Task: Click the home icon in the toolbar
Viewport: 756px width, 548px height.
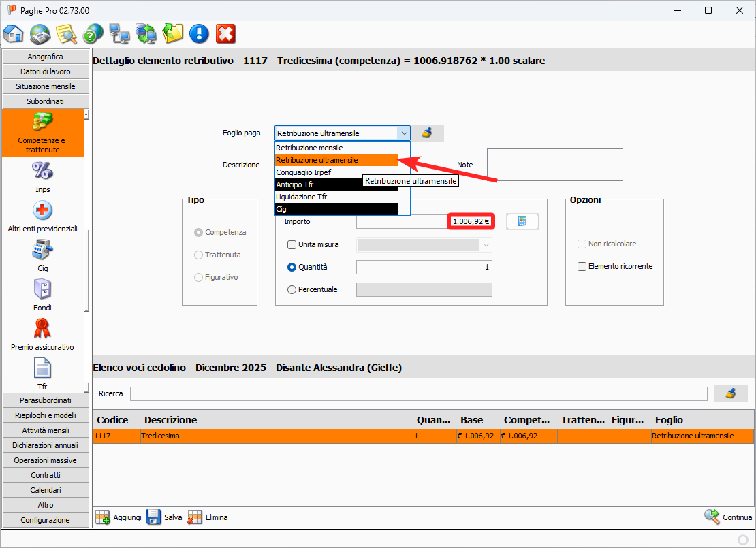Action: (14, 33)
